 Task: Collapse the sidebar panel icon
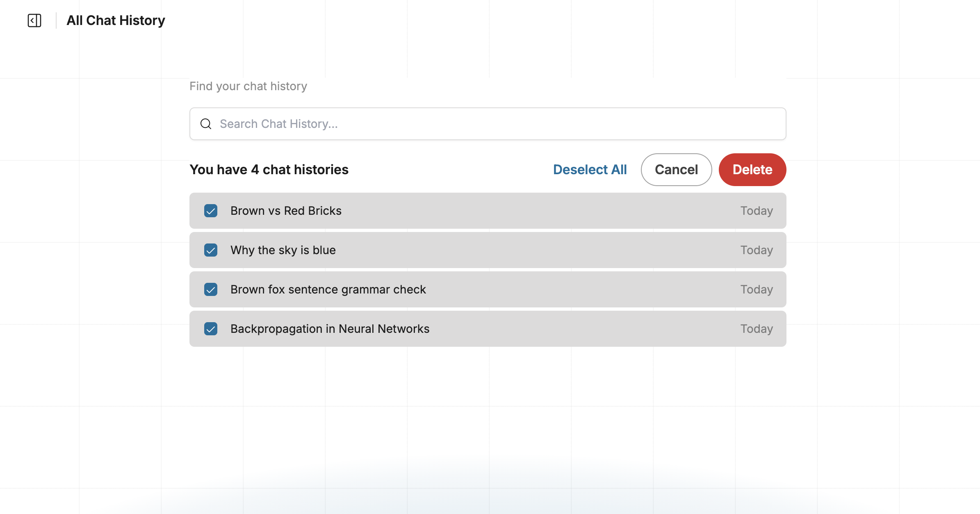[x=34, y=20]
